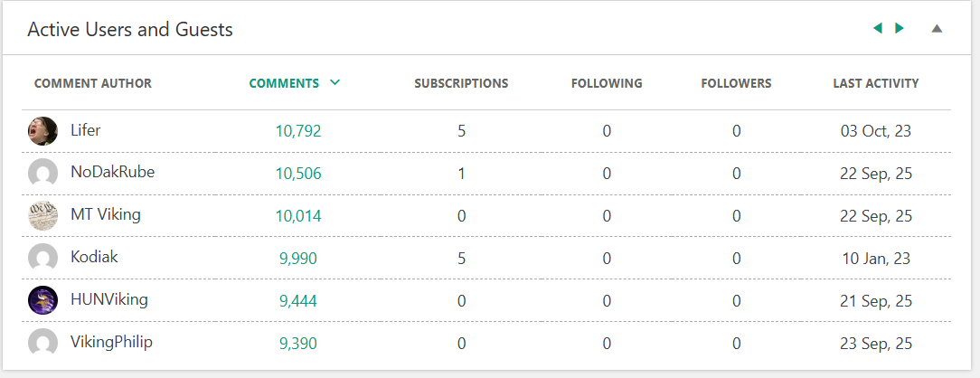Sort by Followers column header

(736, 83)
